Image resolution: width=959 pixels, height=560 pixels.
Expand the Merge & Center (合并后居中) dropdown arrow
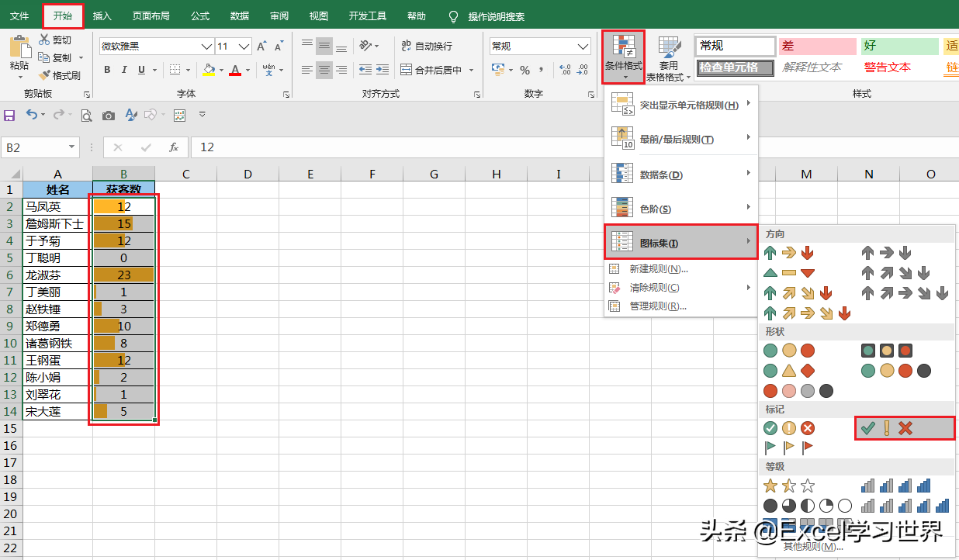pyautogui.click(x=470, y=70)
